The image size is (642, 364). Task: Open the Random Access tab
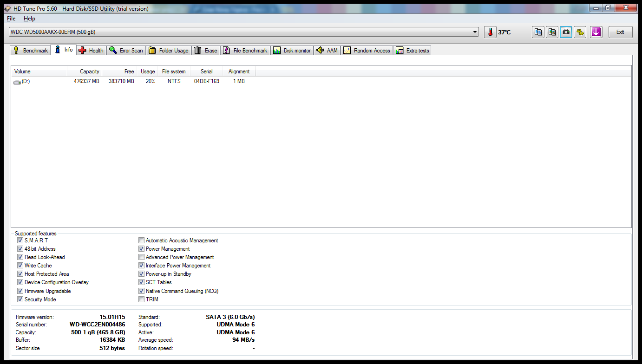pyautogui.click(x=367, y=50)
